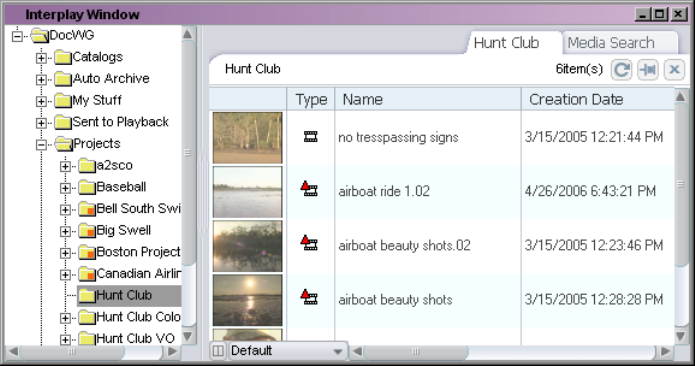Click the Catalogs folder icon
695x366 pixels.
tap(63, 58)
